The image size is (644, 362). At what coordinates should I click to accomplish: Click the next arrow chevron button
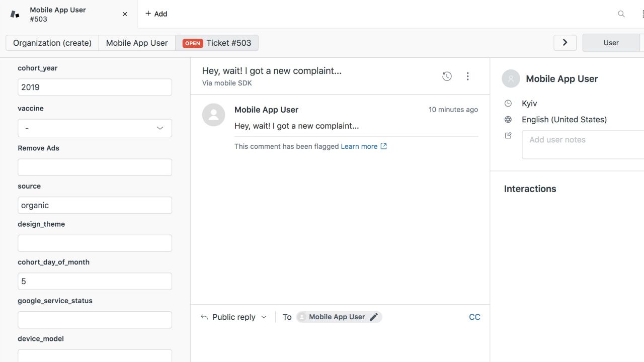(x=565, y=43)
